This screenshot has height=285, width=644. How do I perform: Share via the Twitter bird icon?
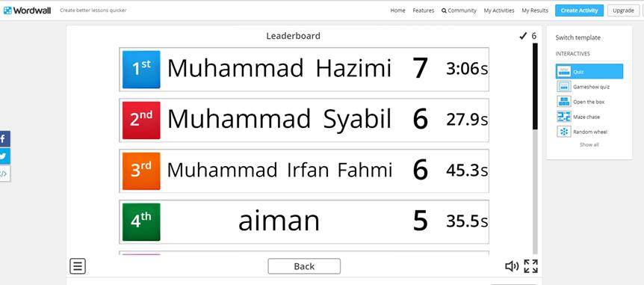coord(4,156)
